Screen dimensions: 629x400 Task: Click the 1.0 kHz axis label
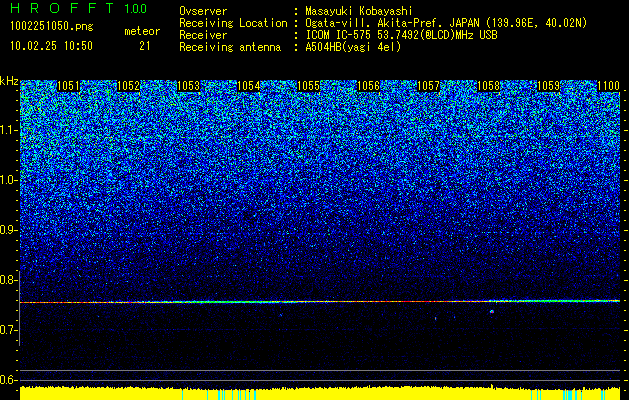pyautogui.click(x=8, y=180)
